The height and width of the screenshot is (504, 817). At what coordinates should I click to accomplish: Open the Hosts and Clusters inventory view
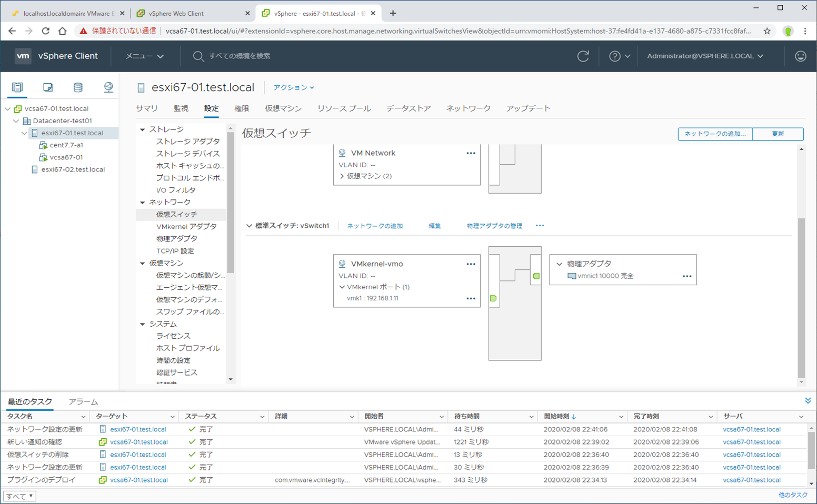17,87
